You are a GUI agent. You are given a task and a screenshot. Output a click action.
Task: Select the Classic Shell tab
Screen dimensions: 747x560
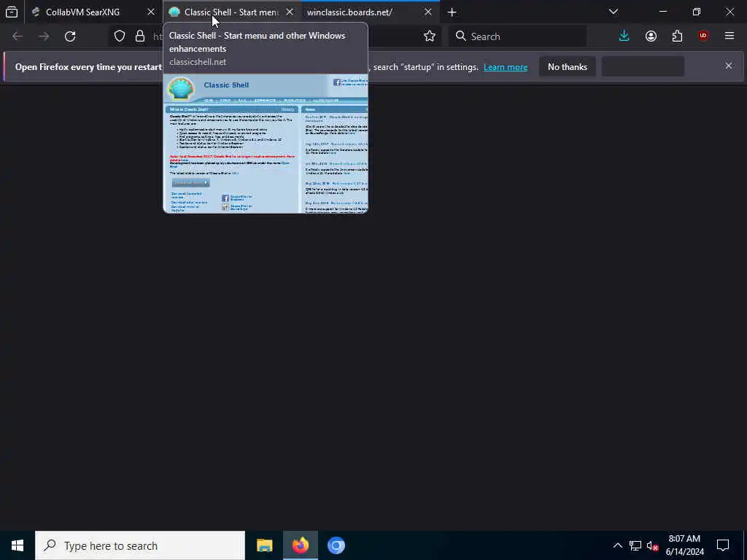coord(231,12)
